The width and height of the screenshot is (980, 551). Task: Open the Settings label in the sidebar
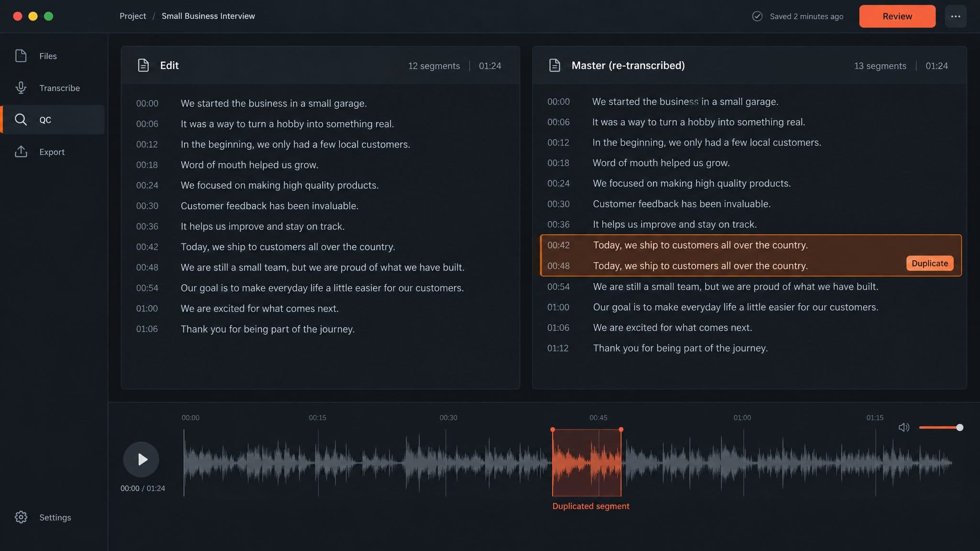[55, 517]
